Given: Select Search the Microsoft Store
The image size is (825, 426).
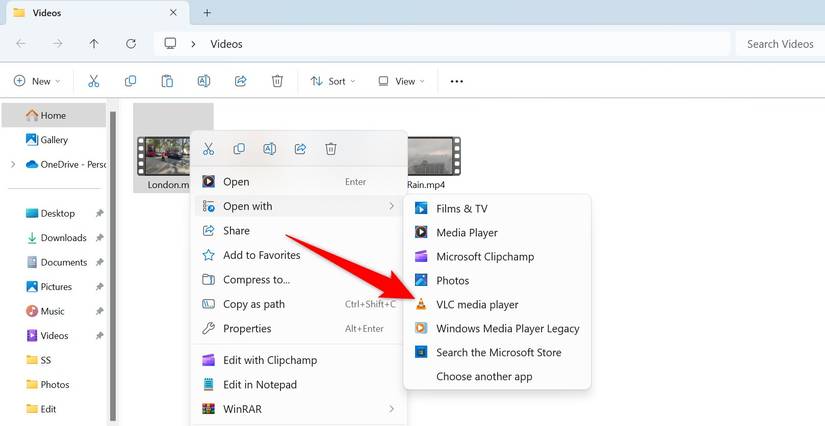Looking at the screenshot, I should tap(497, 352).
